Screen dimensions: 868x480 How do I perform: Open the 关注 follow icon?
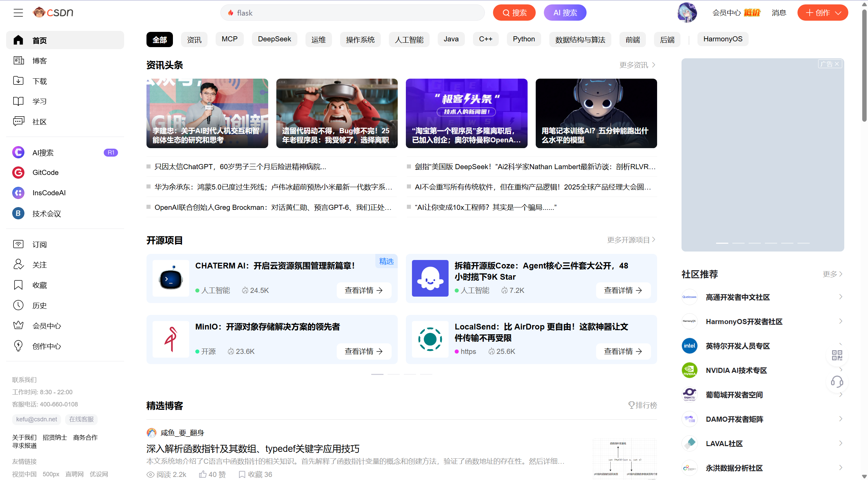[x=18, y=264]
